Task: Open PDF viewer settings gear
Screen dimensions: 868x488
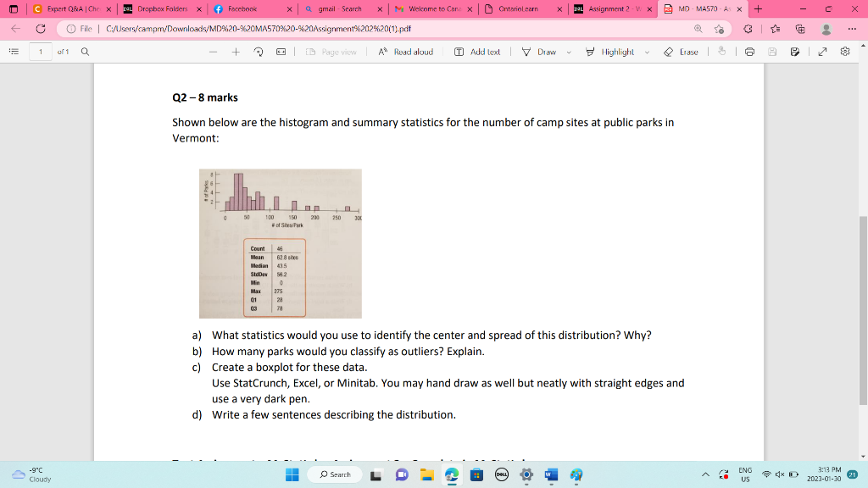Action: pyautogui.click(x=844, y=52)
